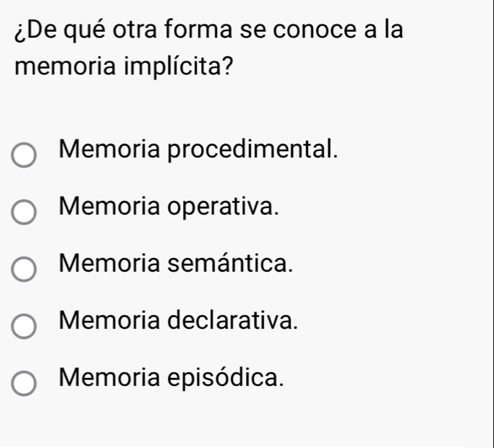Choose the second answer option circle
This screenshot has width=494, height=448.
[25, 213]
